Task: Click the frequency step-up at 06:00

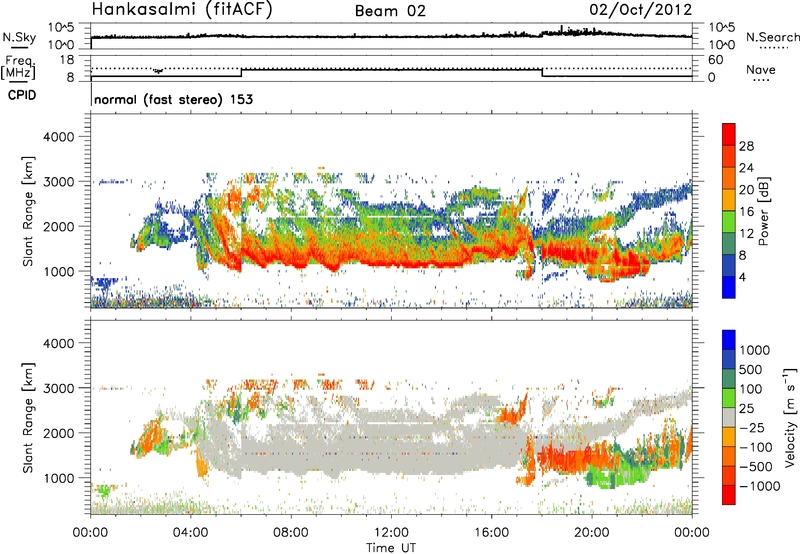Action: (241, 73)
